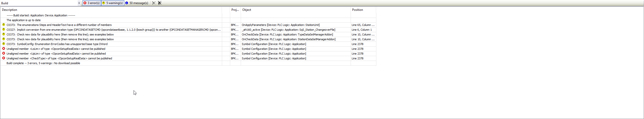
Task: Click the Proj... column header
Action: (235, 10)
